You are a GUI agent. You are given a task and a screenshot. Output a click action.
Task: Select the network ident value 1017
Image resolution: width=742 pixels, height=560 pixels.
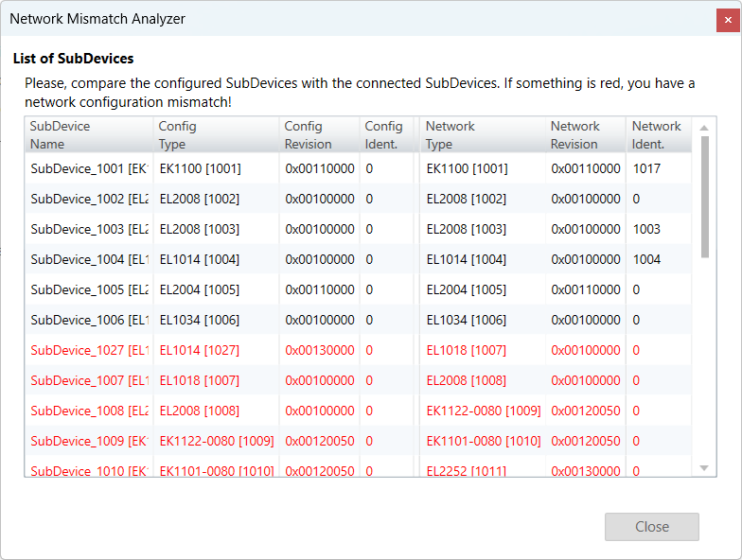pyautogui.click(x=646, y=168)
